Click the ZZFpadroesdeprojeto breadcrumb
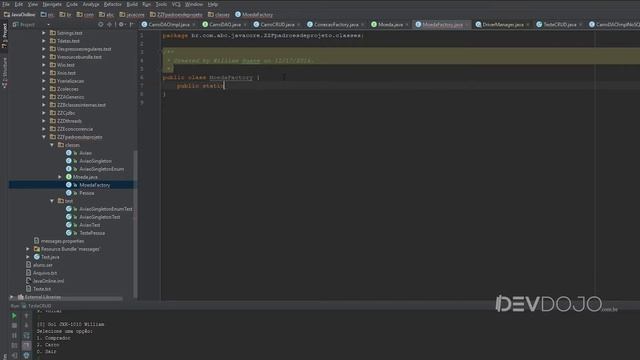The width and height of the screenshot is (640, 360). tap(176, 14)
